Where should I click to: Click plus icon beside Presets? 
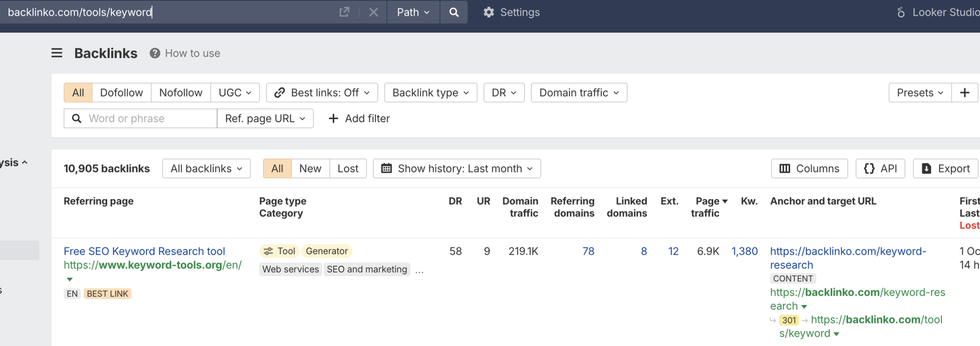point(964,93)
